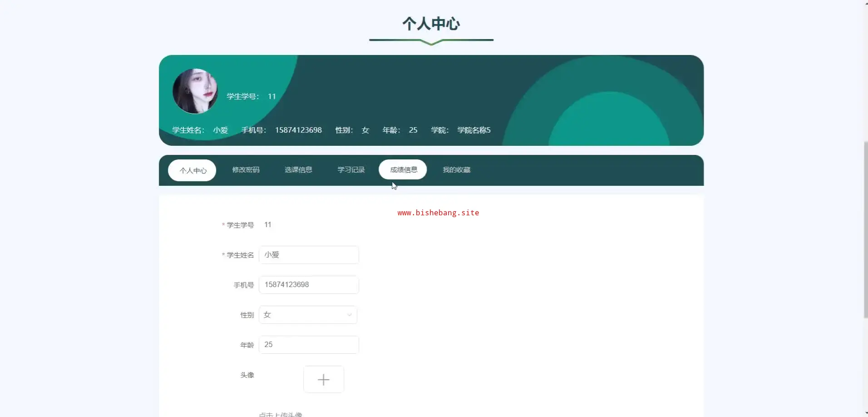Click the 学院名称5 text in banner
868x417 pixels.
474,130
